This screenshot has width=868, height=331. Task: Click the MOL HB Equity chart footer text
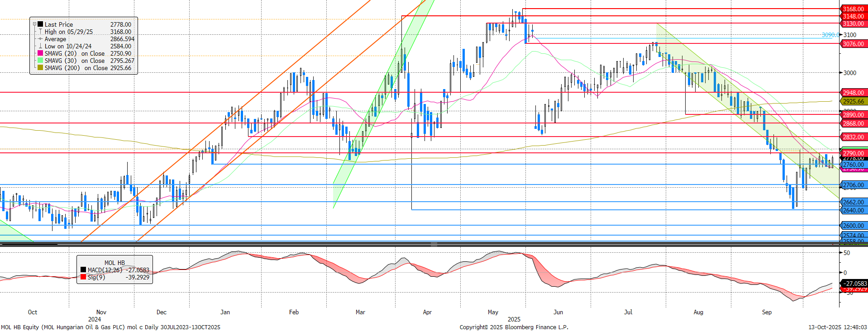click(x=110, y=327)
